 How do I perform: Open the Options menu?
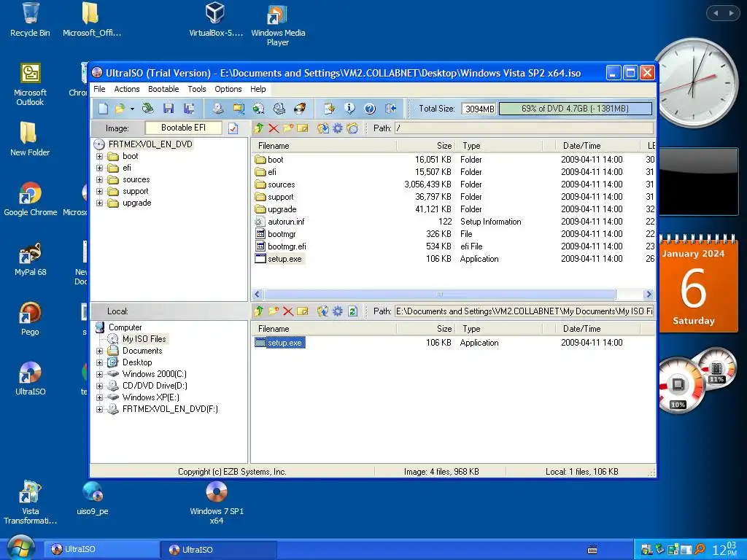point(228,89)
